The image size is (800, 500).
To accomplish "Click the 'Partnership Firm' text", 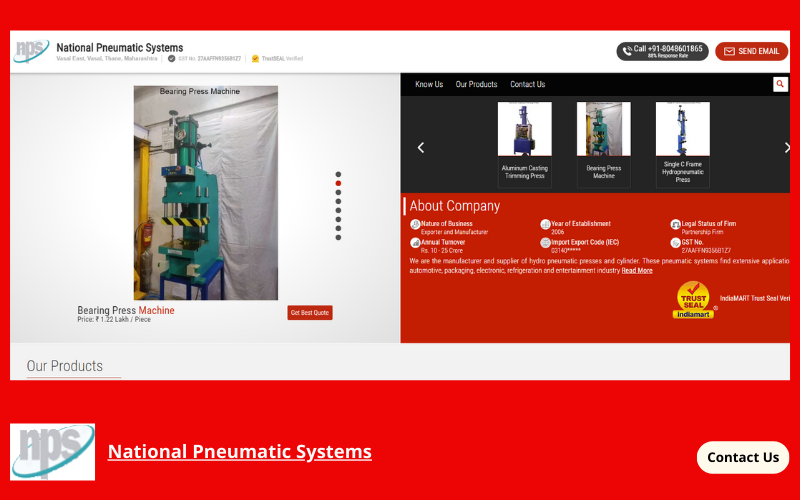I will pyautogui.click(x=702, y=232).
